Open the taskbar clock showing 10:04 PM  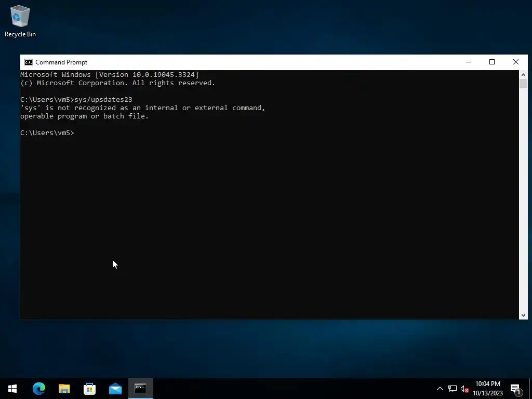click(487, 389)
